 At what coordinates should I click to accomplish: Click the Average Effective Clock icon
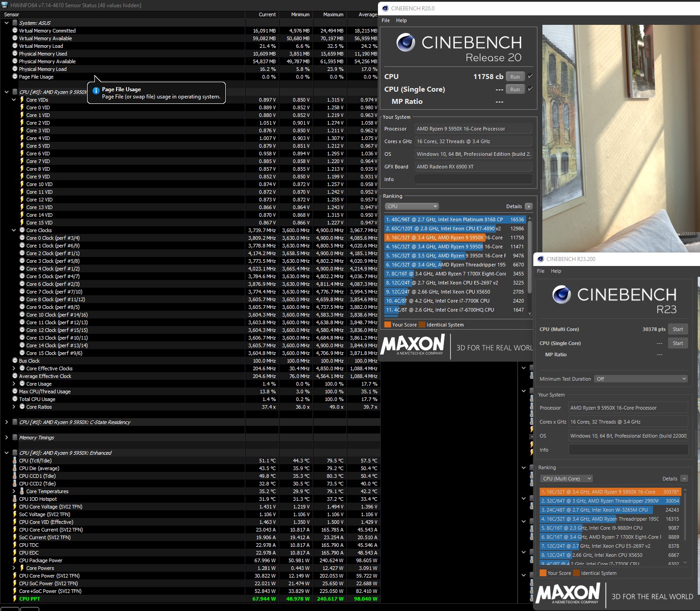[x=15, y=376]
